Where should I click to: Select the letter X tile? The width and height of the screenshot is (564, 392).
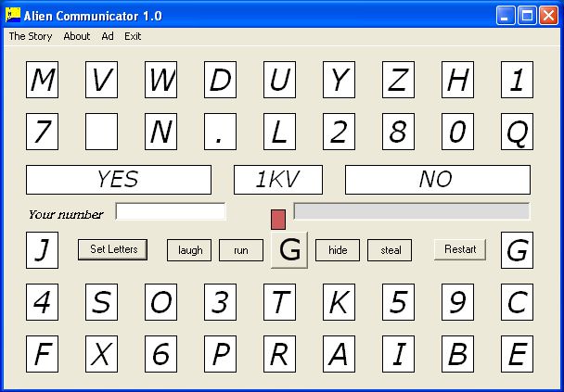point(101,355)
